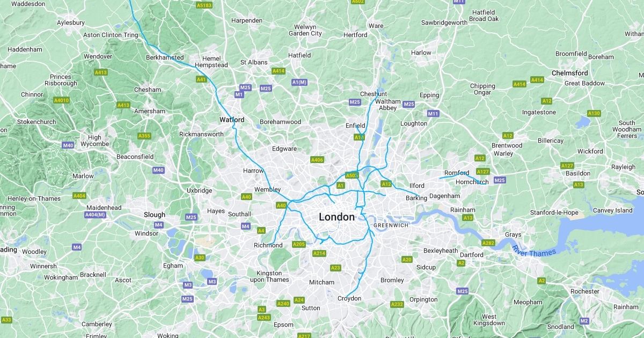The height and width of the screenshot is (338, 644).
Task: Click the Watford town label
Action: (x=232, y=120)
